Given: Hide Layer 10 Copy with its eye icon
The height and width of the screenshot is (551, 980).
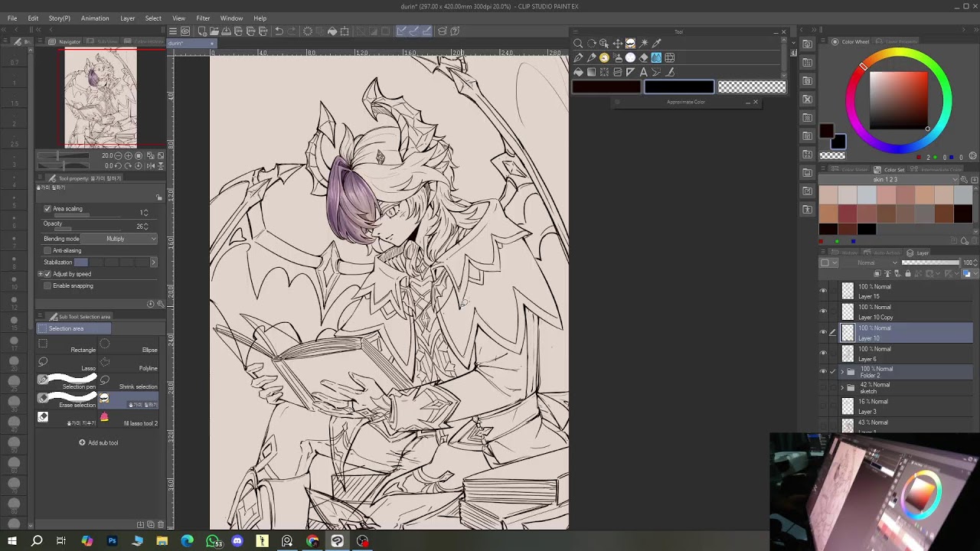Looking at the screenshot, I should [823, 311].
